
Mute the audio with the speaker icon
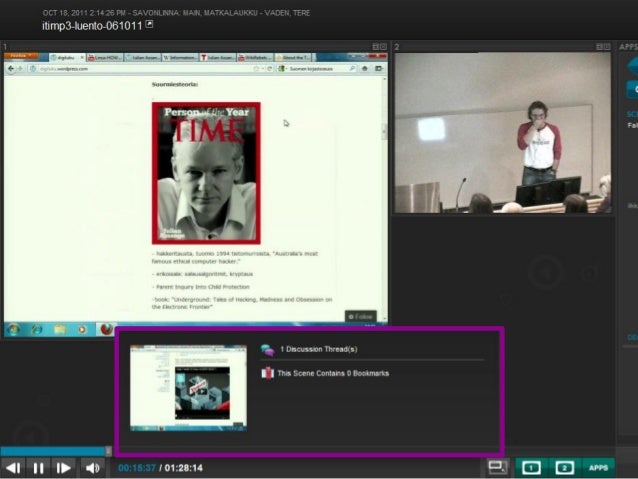pos(93,468)
